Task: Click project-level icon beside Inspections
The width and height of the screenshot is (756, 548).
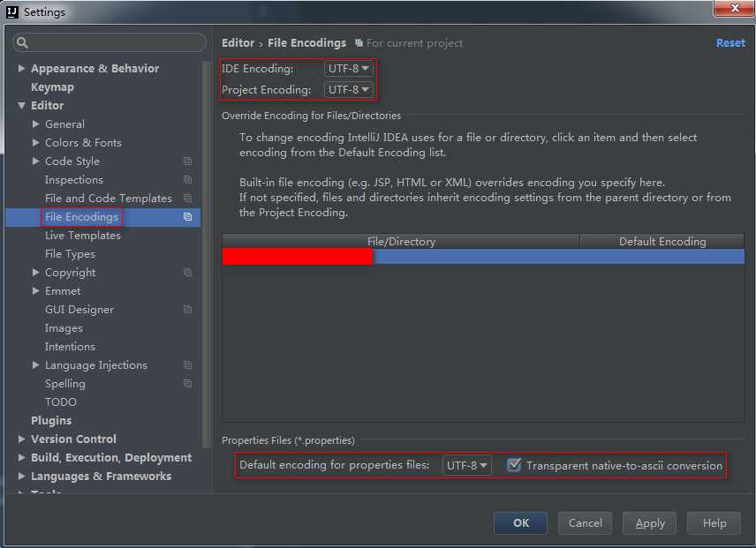Action: (x=188, y=180)
